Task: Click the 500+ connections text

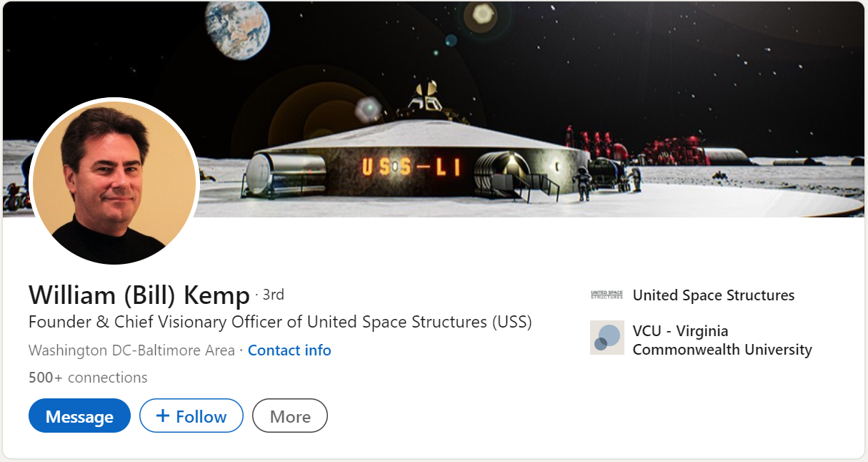Action: 88,377
